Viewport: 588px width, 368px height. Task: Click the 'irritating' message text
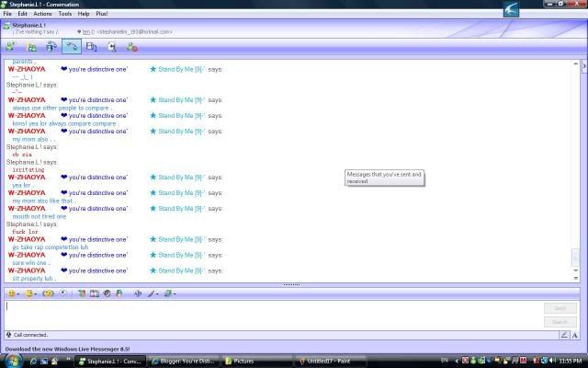tap(28, 169)
